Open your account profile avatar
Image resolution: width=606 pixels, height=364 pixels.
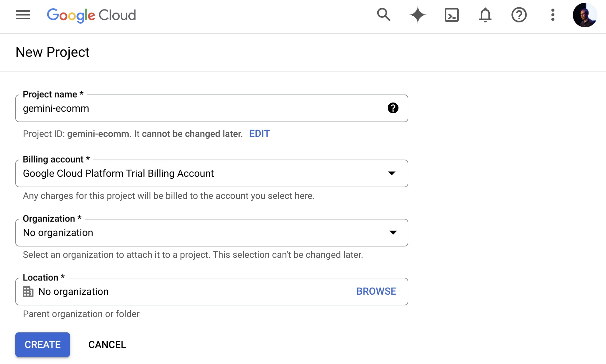[x=586, y=15]
